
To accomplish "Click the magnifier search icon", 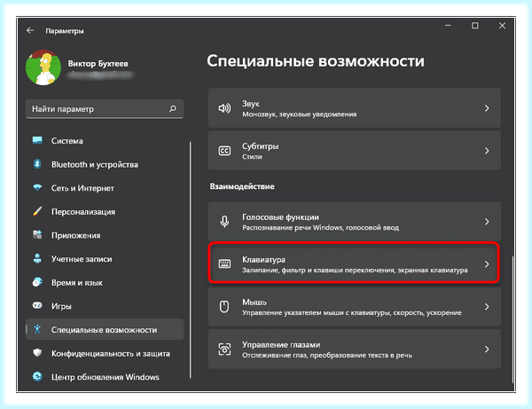I will tap(173, 108).
